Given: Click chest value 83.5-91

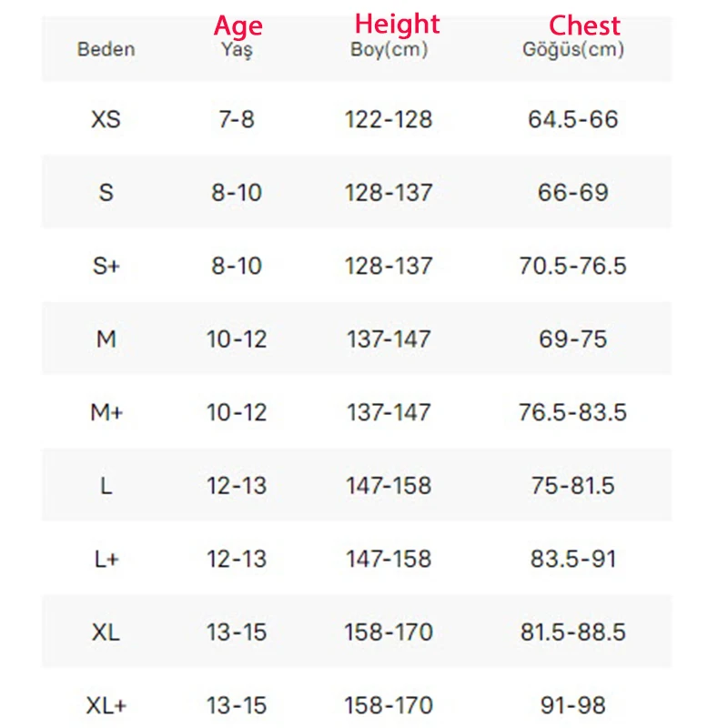Looking at the screenshot, I should pyautogui.click(x=573, y=559).
